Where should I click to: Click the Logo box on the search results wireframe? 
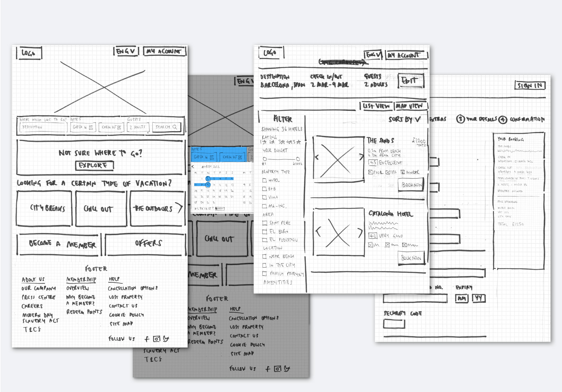pyautogui.click(x=271, y=52)
